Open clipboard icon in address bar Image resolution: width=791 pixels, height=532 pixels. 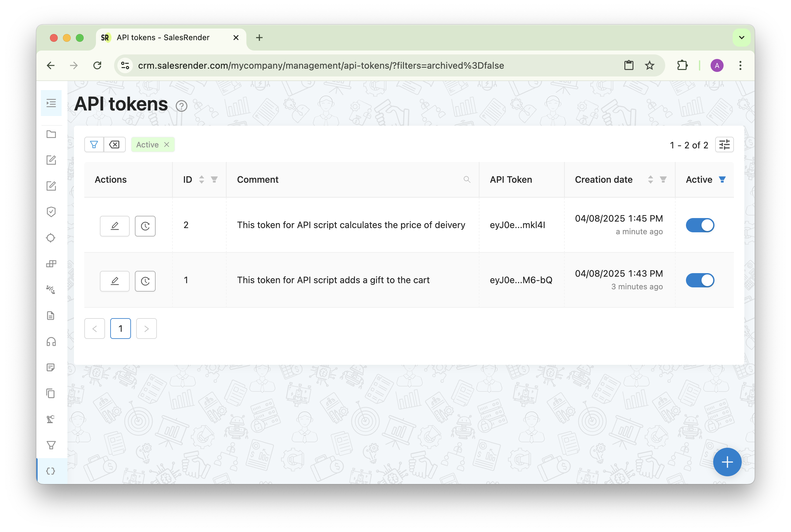(629, 65)
